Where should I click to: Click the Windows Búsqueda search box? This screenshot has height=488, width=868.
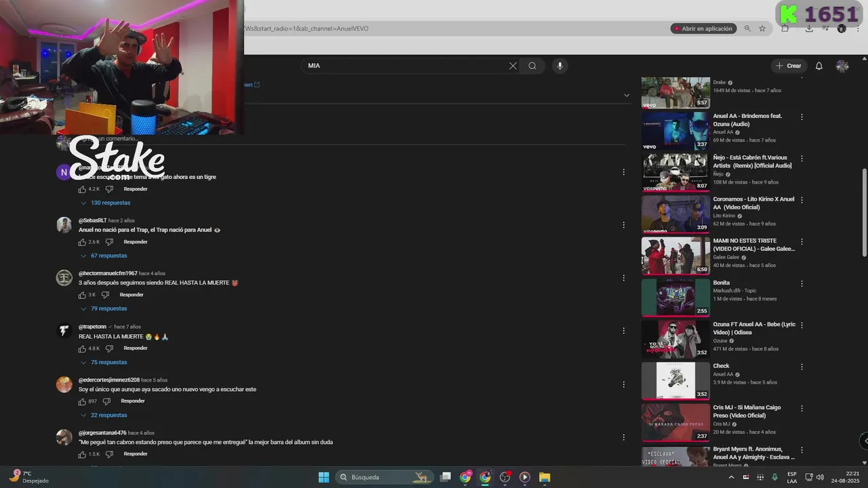point(384,477)
